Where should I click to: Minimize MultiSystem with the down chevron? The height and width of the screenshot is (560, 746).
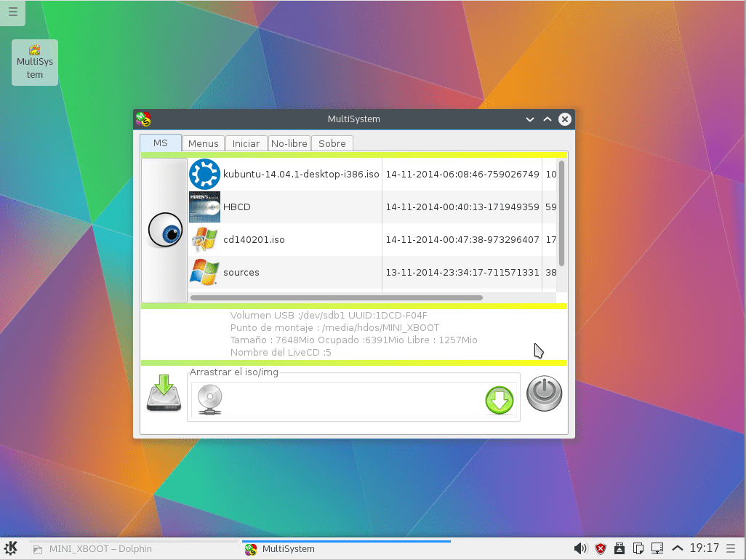click(530, 119)
